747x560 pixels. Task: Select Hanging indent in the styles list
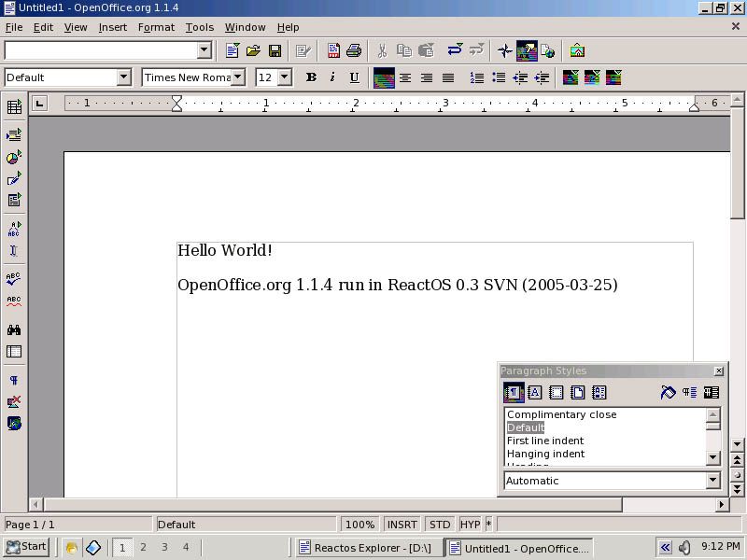coord(546,454)
